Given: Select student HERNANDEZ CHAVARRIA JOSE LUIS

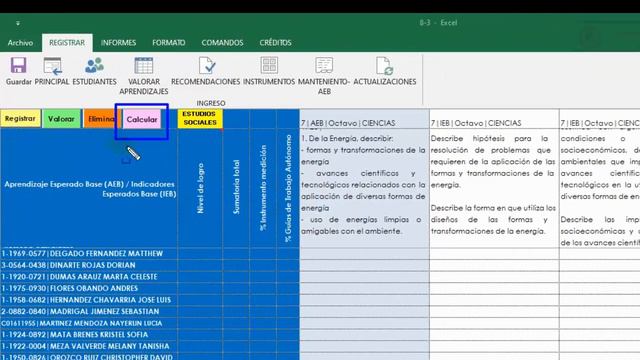Looking at the screenshot, I should [89, 300].
